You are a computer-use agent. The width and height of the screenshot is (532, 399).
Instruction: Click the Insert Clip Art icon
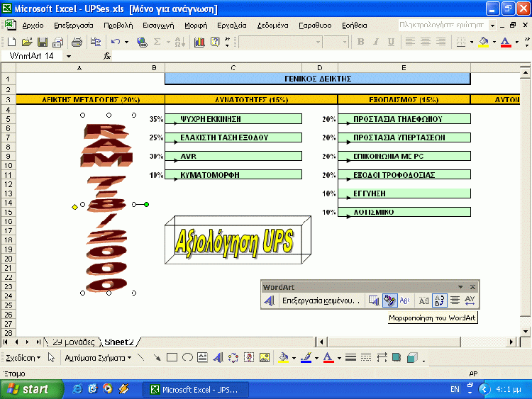coord(249,358)
